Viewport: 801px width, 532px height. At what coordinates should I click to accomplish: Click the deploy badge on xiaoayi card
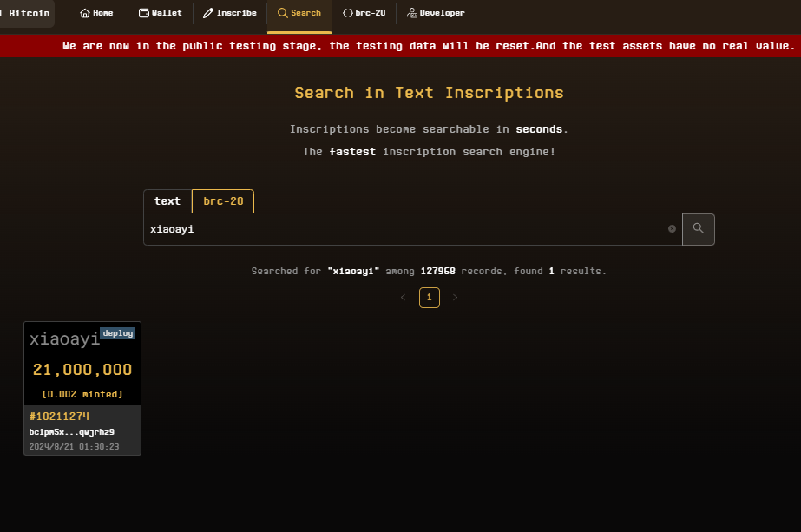(x=117, y=333)
